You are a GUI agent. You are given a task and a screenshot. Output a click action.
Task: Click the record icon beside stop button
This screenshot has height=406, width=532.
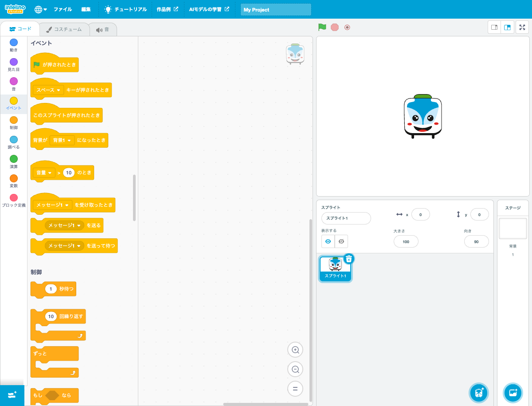347,27
